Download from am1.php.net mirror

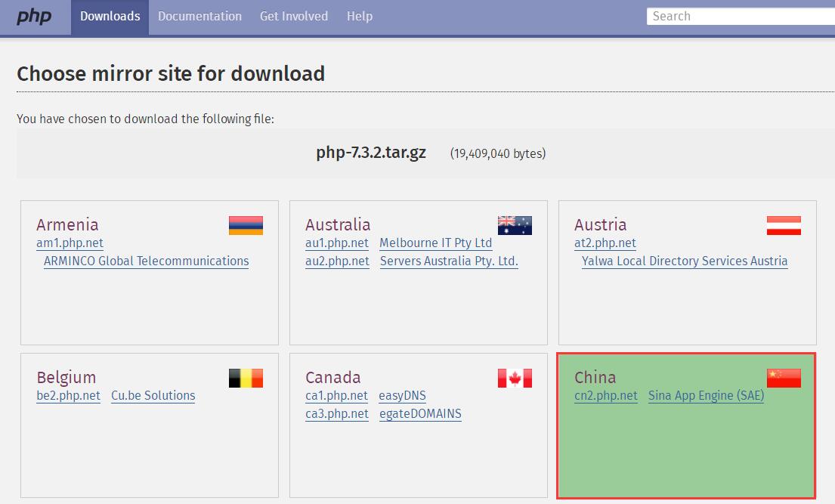[70, 243]
